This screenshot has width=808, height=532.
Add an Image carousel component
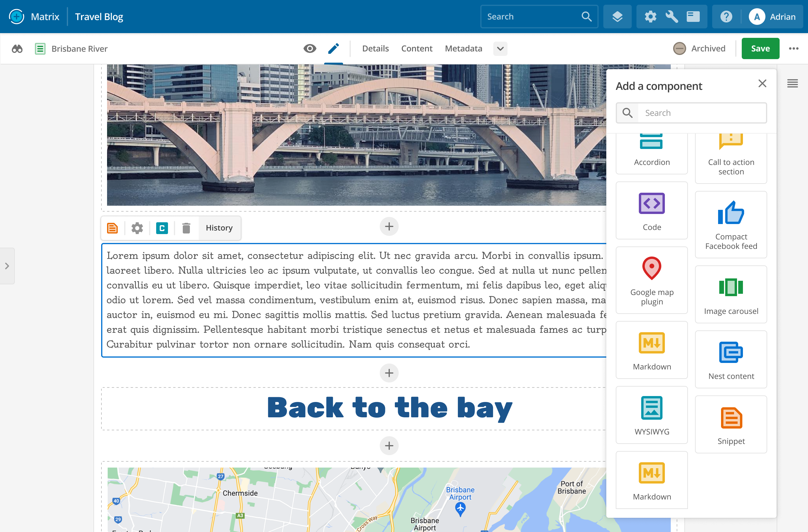731,294
